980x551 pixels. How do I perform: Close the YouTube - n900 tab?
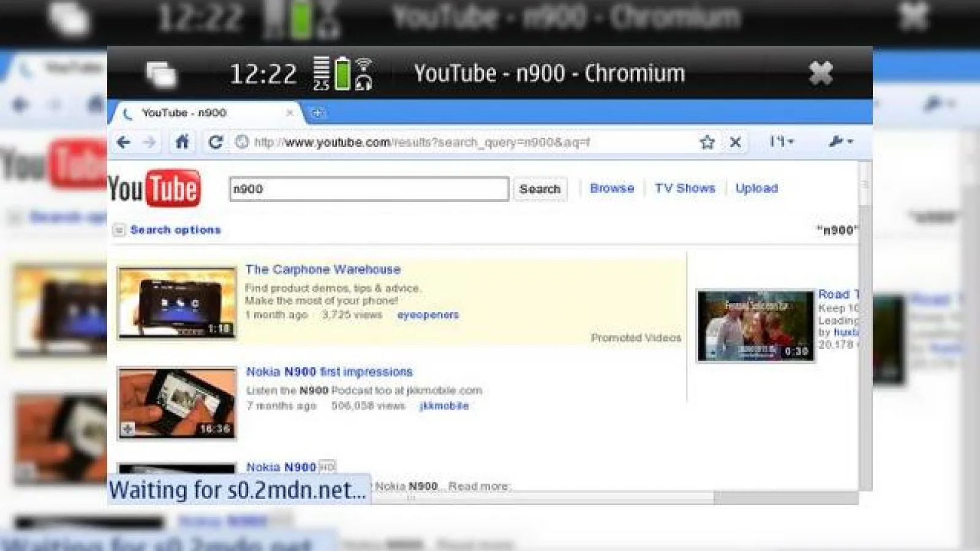click(290, 113)
